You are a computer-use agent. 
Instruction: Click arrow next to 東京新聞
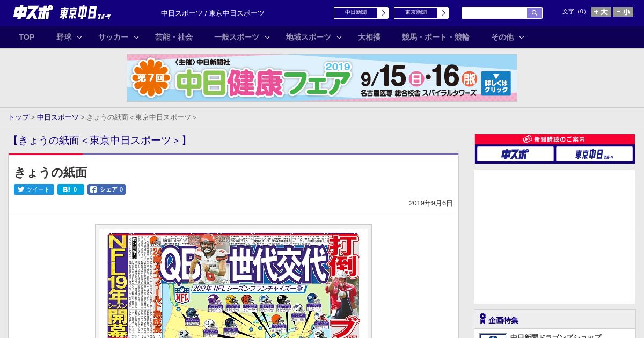pos(443,13)
